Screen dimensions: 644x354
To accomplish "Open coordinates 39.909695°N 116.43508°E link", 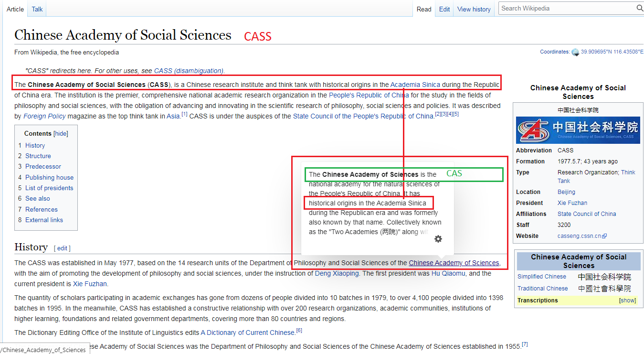I will point(612,52).
